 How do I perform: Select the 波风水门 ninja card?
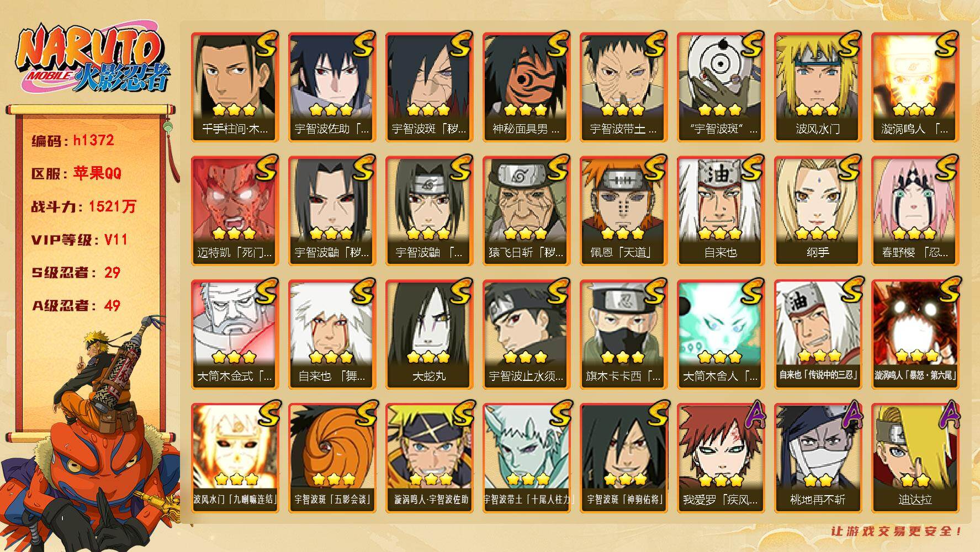(x=818, y=87)
